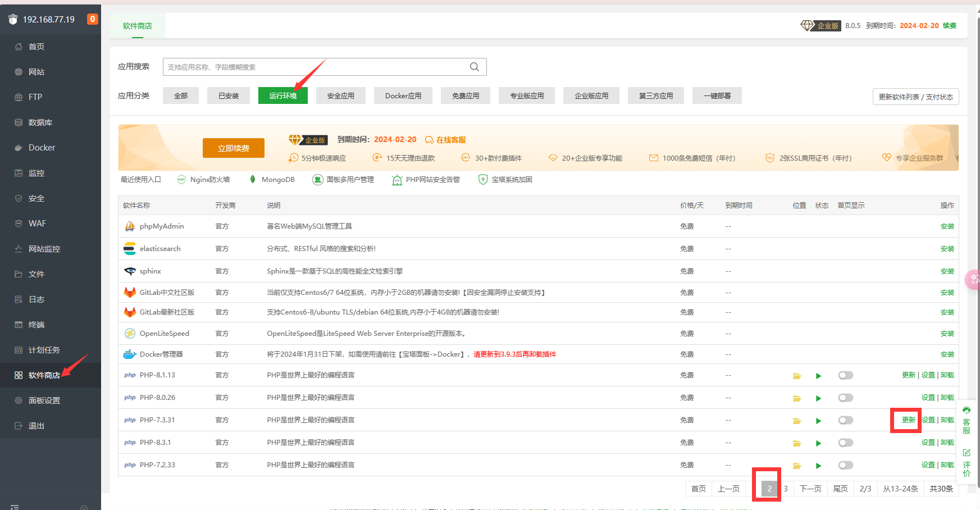Open 宝塔系统加固 recent shortcut
Screen dimensions: 980x510
[505, 180]
